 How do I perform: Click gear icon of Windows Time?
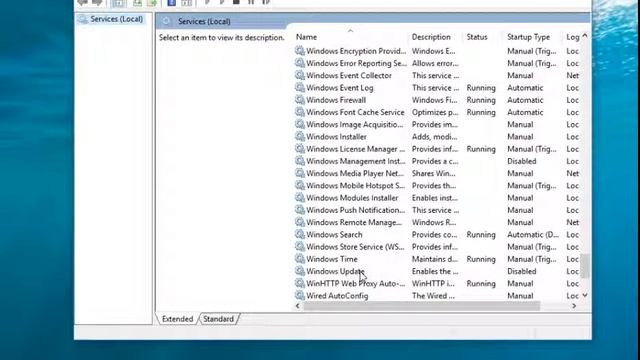[300, 259]
